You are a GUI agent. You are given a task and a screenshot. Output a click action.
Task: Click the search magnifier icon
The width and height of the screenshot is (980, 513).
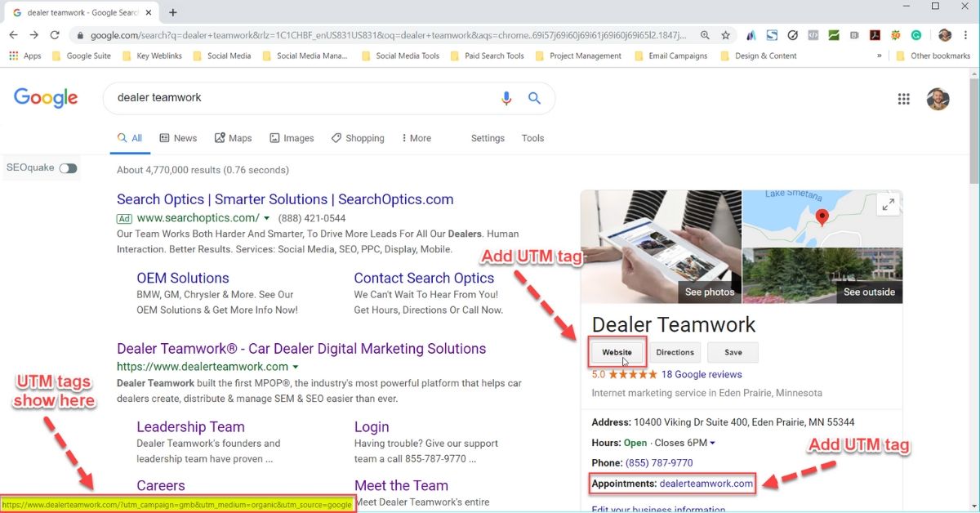click(535, 97)
